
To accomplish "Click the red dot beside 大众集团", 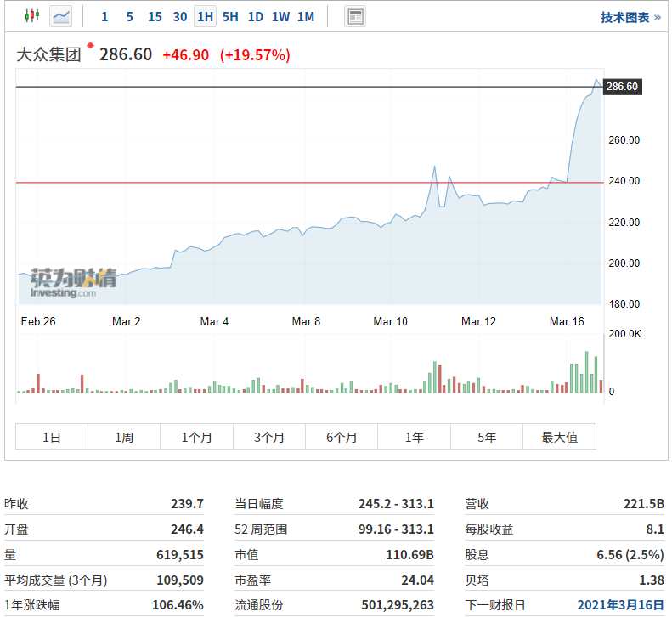I will (90, 45).
